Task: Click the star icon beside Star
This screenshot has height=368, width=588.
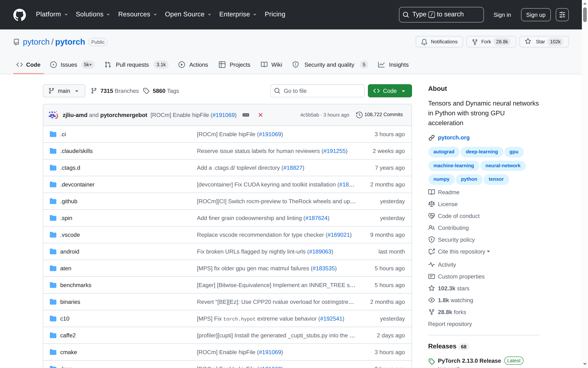Action: (528, 42)
